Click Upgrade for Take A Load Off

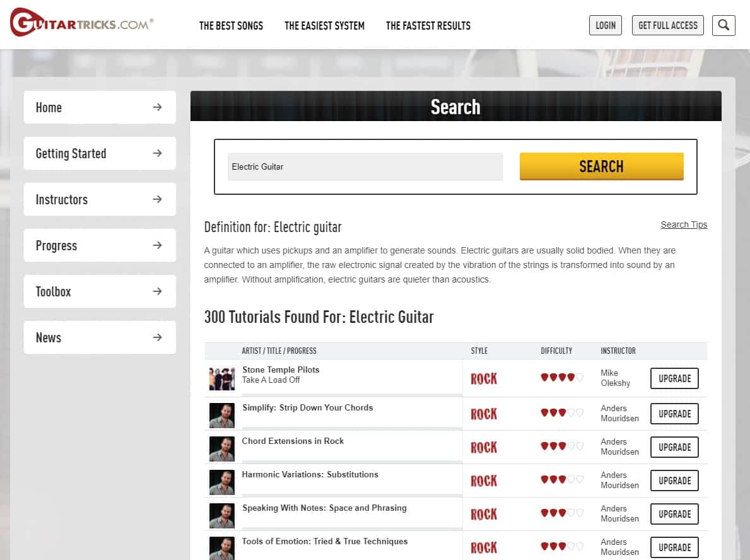tap(674, 379)
